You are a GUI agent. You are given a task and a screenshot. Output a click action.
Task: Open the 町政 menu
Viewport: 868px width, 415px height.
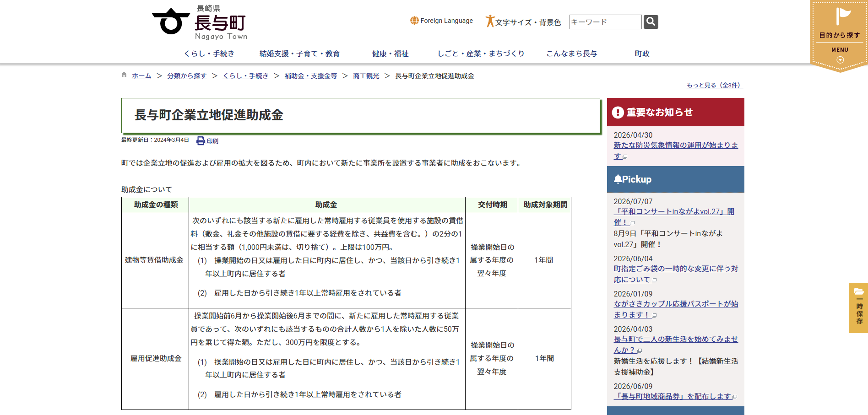pos(642,54)
